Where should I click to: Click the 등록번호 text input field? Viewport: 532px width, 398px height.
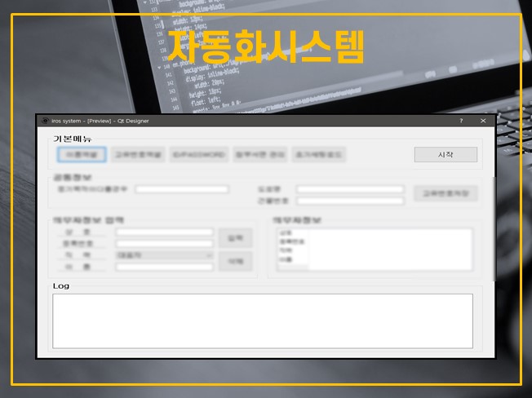(163, 244)
